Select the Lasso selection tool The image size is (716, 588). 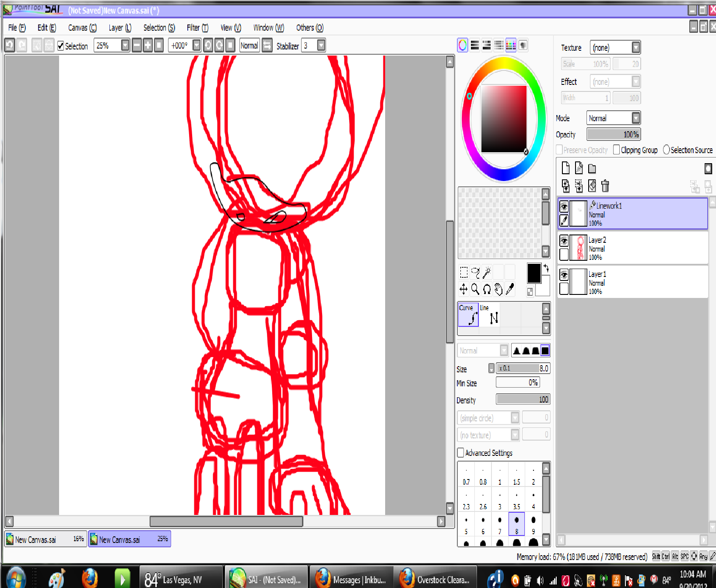point(475,273)
